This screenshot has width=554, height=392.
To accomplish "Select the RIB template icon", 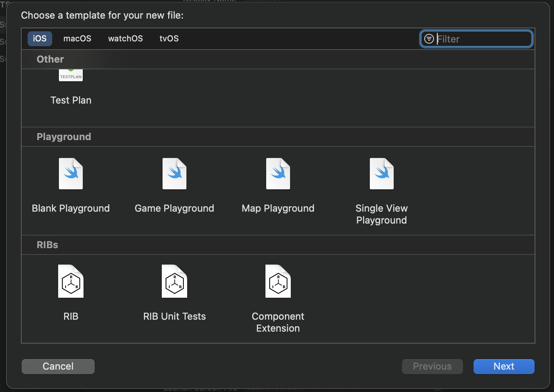I will pyautogui.click(x=71, y=281).
